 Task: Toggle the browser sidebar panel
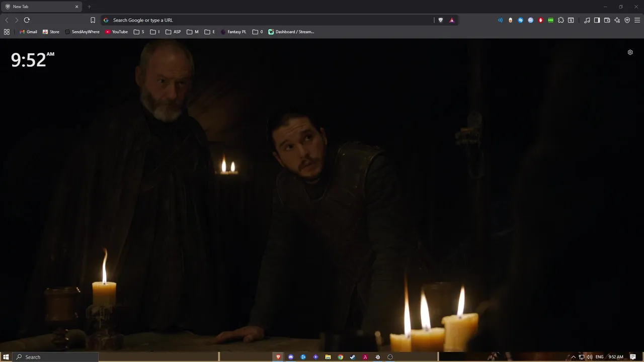coord(597,20)
